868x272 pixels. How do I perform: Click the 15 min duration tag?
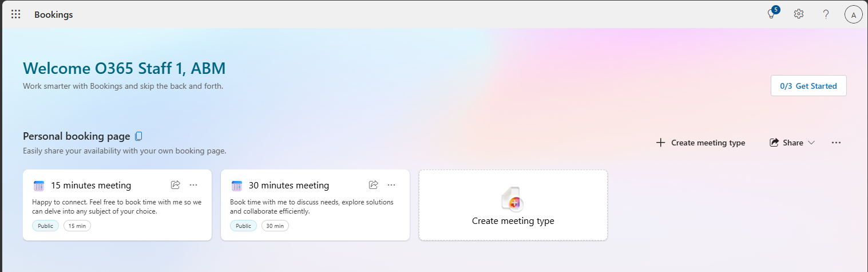coord(77,226)
